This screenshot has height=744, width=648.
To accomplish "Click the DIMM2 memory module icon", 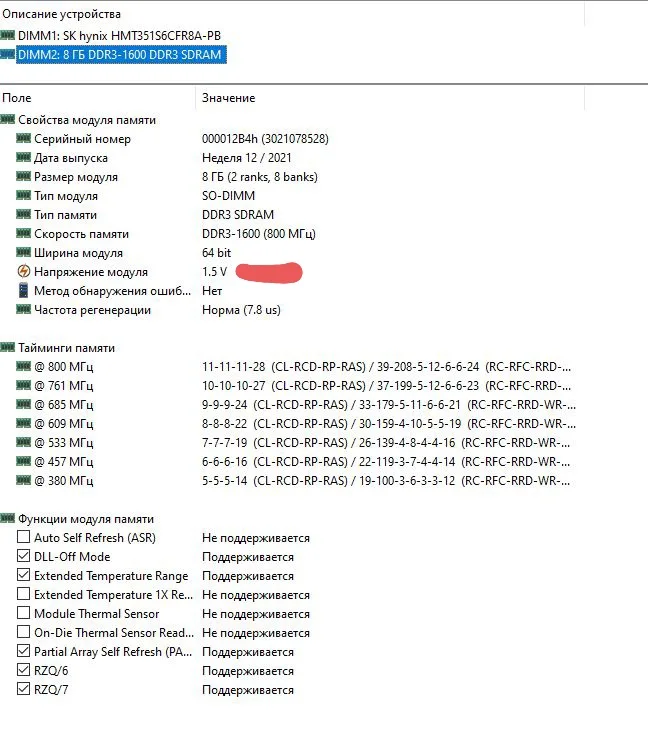I will 8,54.
